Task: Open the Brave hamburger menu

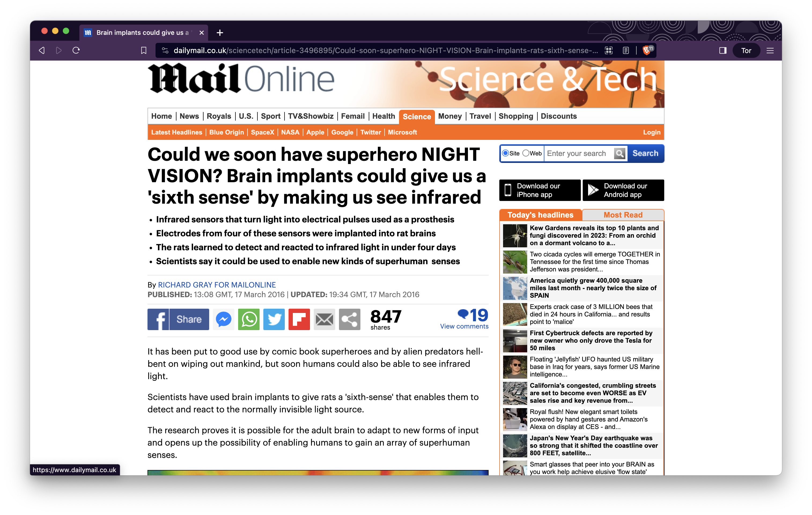Action: pyautogui.click(x=770, y=51)
